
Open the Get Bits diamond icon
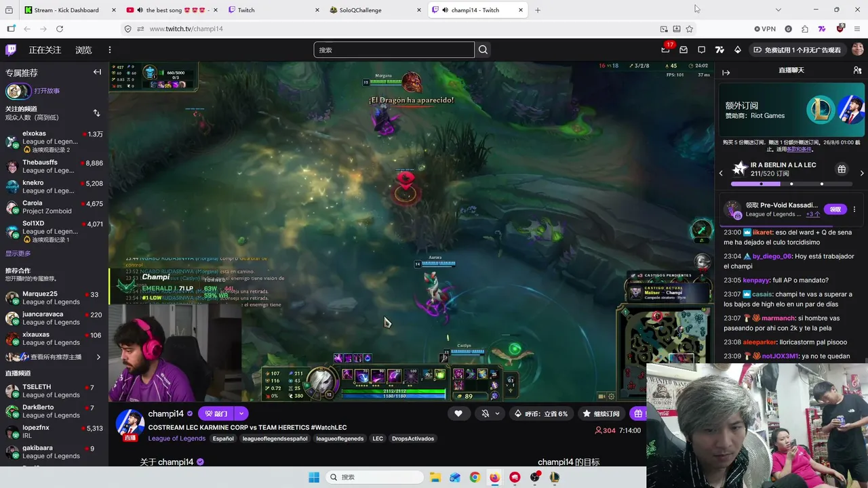pyautogui.click(x=738, y=49)
